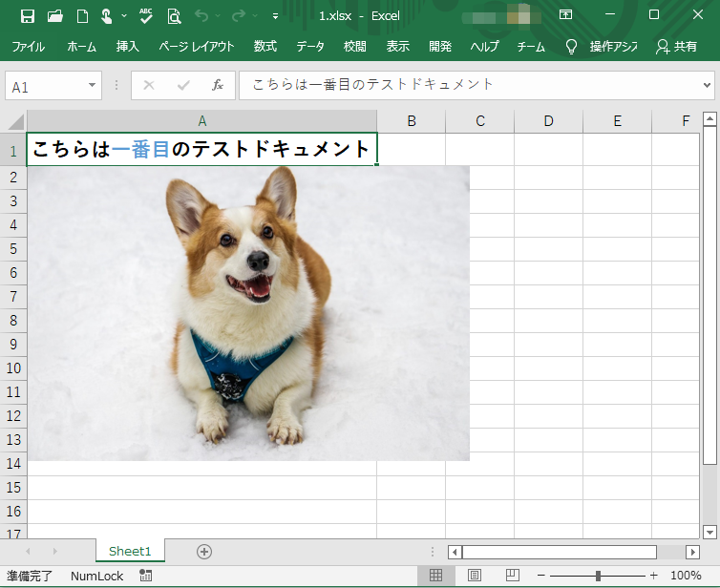Click horizontal scrollbar left arrow
This screenshot has height=588, width=720.
coord(455,552)
